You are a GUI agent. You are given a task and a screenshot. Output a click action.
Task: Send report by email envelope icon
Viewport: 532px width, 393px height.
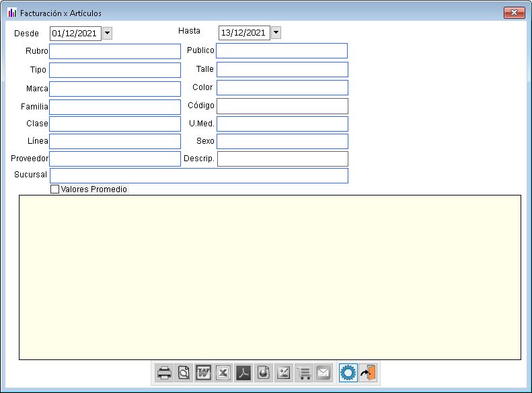point(324,373)
